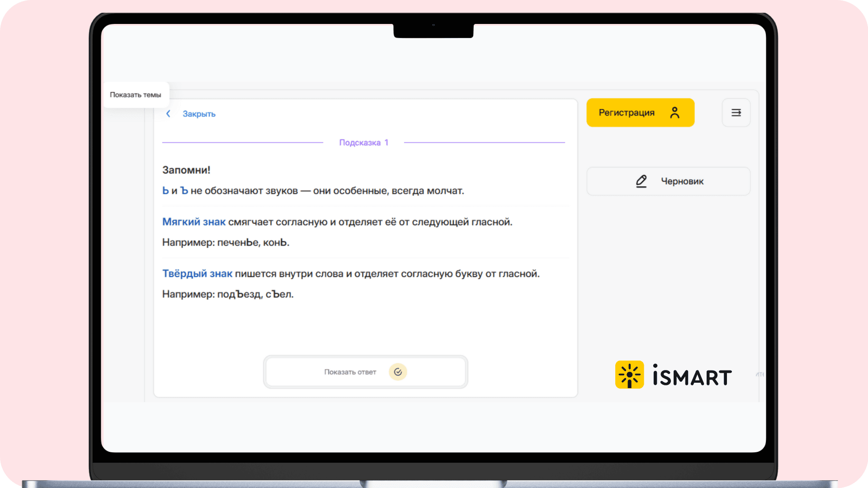Click the example line with подЪезд

tap(228, 294)
